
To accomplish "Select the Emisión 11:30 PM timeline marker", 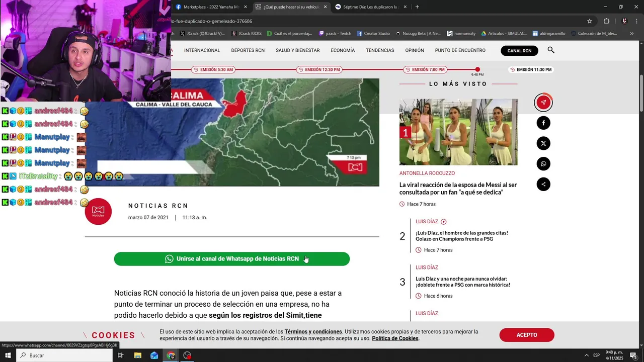I will (530, 69).
